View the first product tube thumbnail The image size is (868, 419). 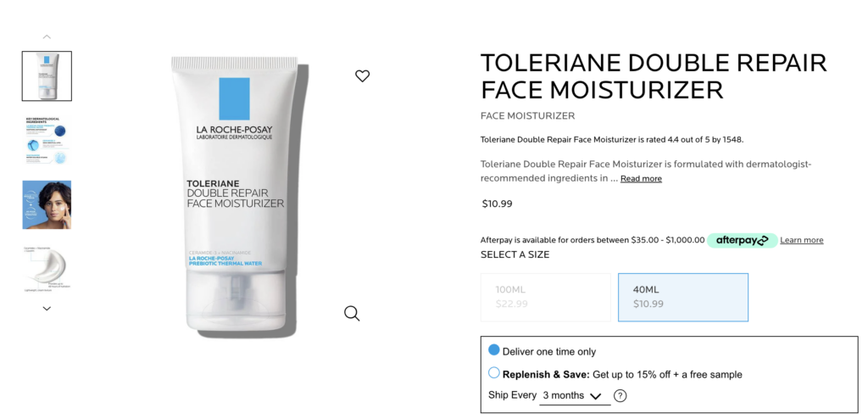point(47,76)
